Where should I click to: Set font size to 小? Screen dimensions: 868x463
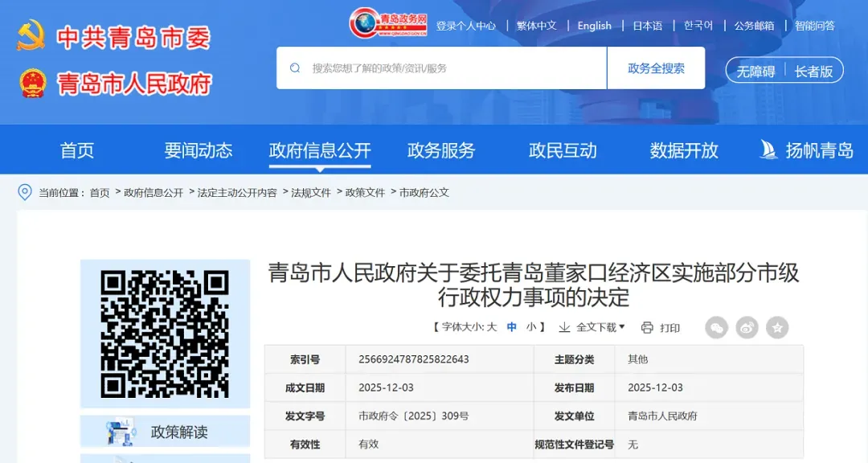(531, 327)
